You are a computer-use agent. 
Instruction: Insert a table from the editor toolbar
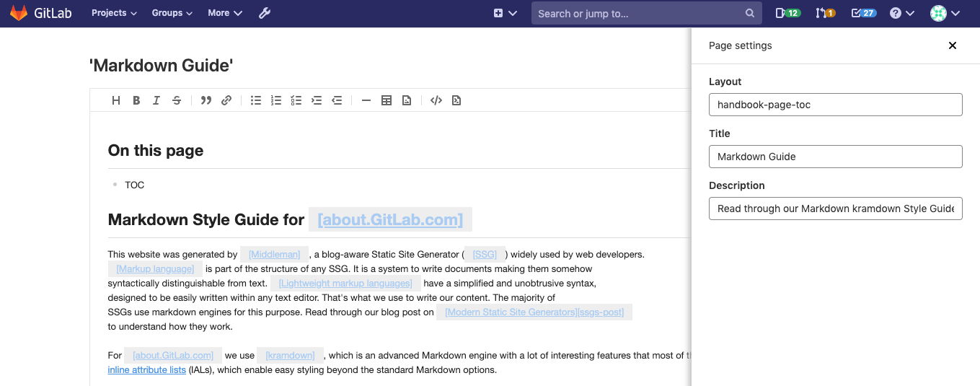pyautogui.click(x=387, y=101)
